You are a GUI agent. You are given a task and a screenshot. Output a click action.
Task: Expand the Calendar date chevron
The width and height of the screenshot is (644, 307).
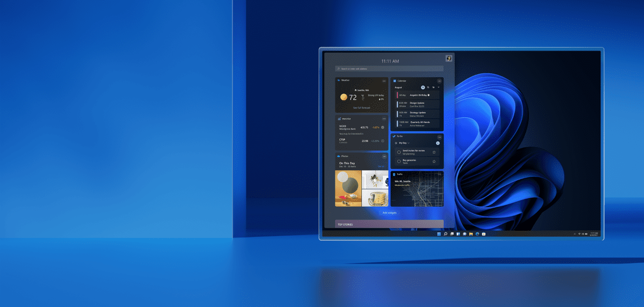(439, 87)
